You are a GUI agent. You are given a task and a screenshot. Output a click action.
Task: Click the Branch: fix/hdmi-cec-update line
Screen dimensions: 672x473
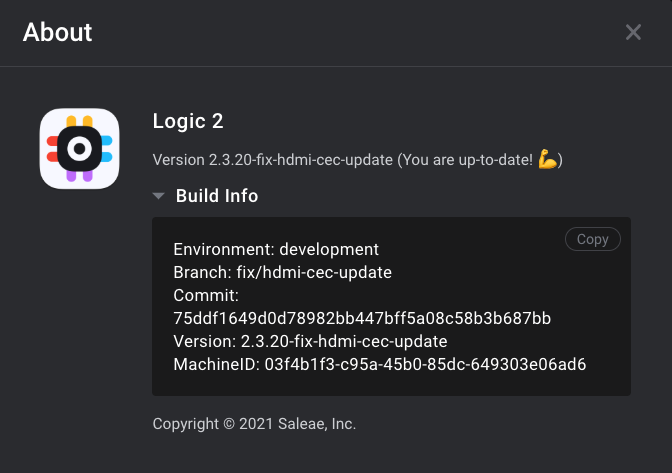pyautogui.click(x=282, y=272)
